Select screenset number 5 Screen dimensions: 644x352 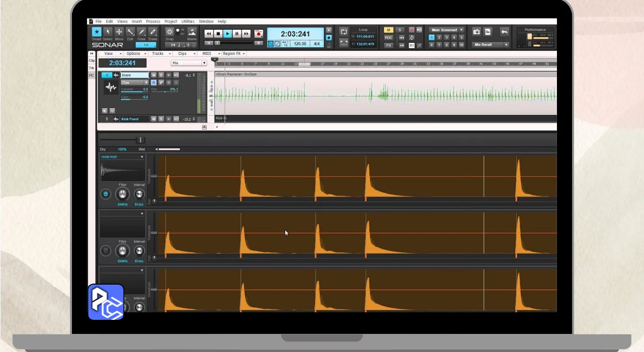click(x=462, y=37)
